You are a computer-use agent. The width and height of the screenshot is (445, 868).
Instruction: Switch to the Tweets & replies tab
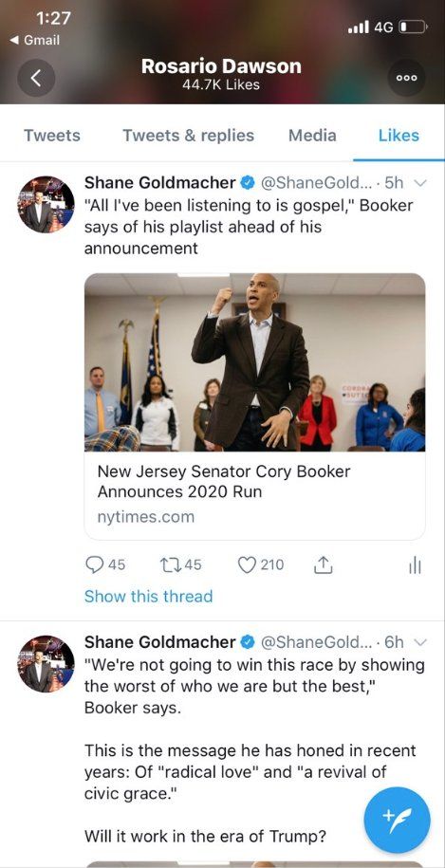point(188,136)
